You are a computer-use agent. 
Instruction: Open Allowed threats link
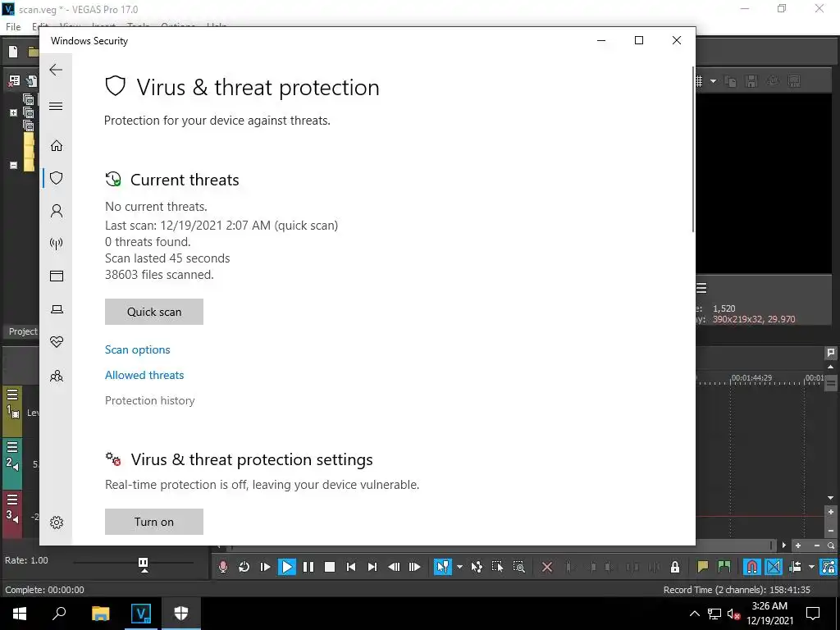(x=144, y=375)
